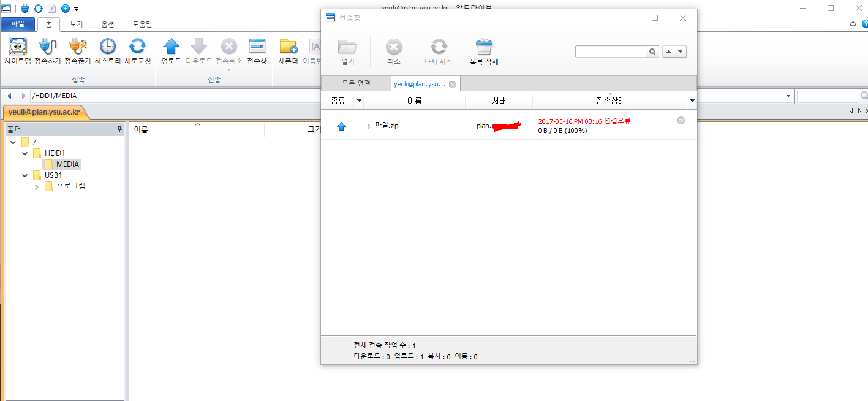Click the plus icon in the quick access toolbar

pos(66,9)
